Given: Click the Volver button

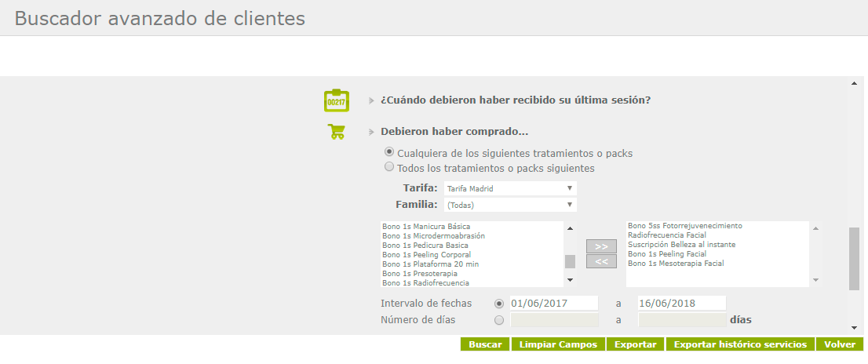Looking at the screenshot, I should pos(840,344).
